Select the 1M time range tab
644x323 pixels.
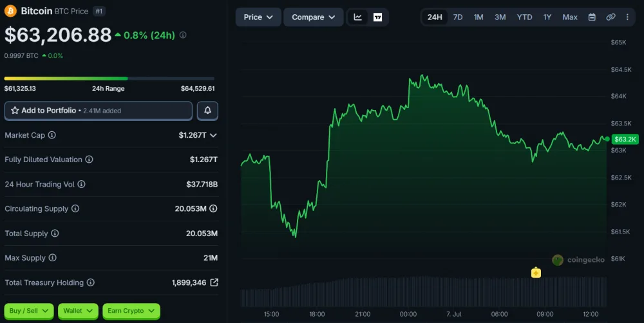pos(478,17)
